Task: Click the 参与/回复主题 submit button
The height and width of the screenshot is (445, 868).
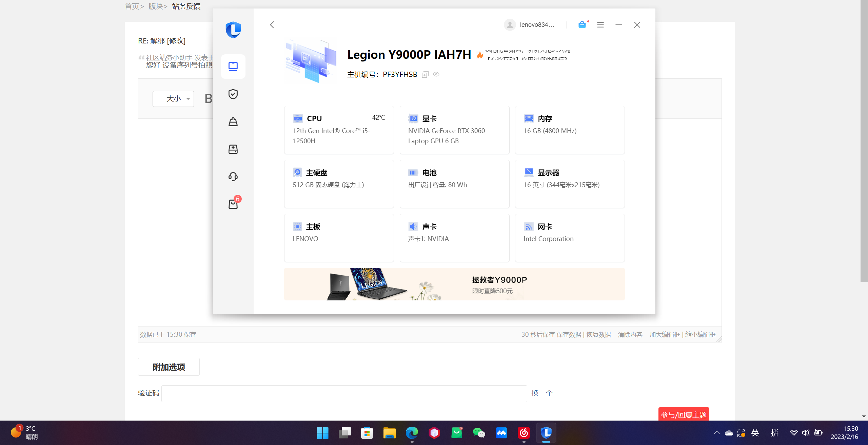Action: (x=684, y=414)
